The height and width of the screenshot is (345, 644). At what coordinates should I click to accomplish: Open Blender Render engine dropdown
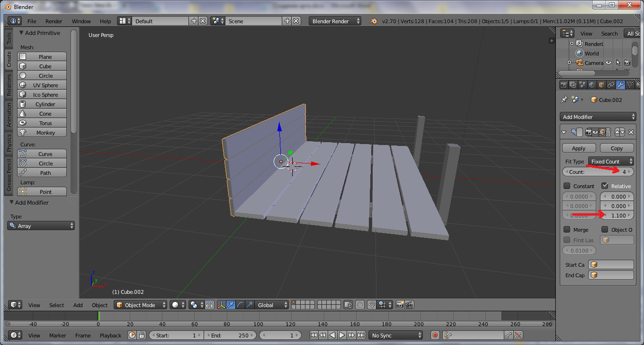click(x=335, y=21)
